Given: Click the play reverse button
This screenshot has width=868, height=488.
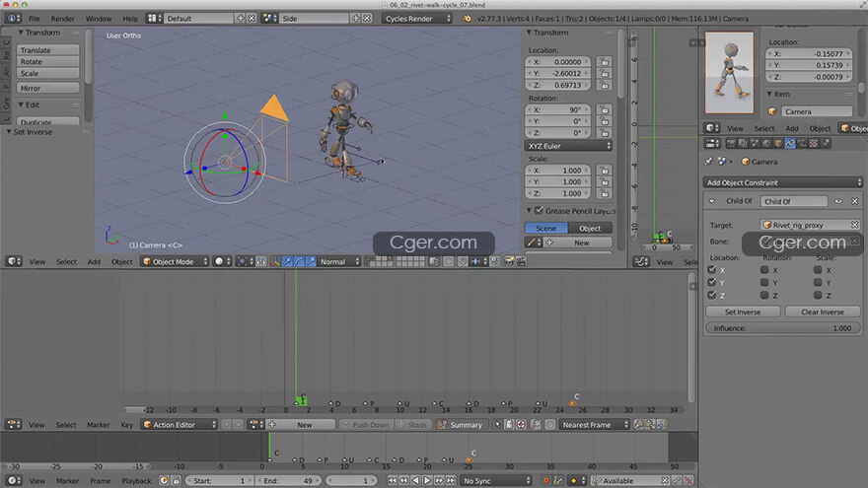Looking at the screenshot, I should pos(415,480).
